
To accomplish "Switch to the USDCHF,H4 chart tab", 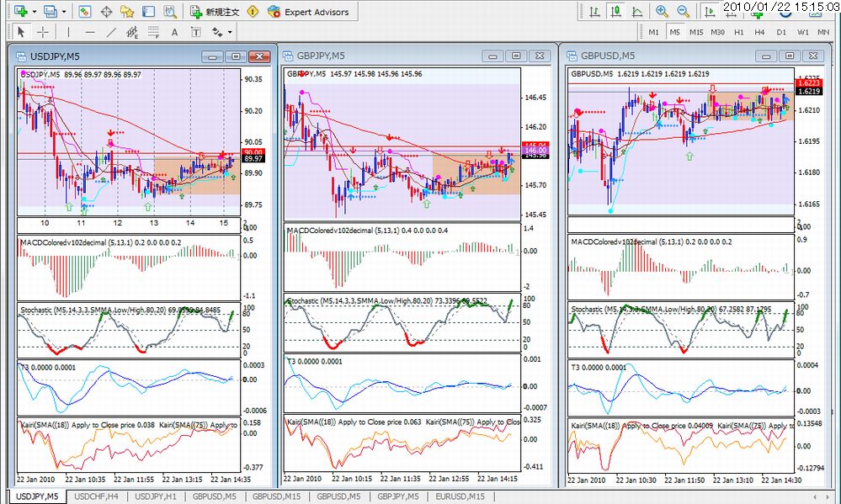I will (x=97, y=496).
